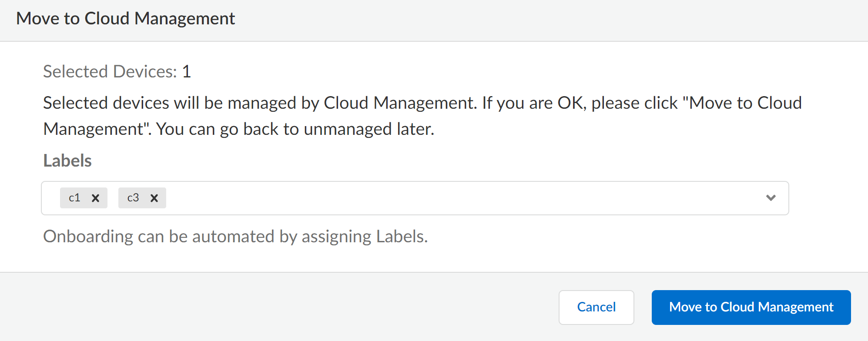Select the c3 label chip text
This screenshot has height=341, width=868.
tap(133, 198)
